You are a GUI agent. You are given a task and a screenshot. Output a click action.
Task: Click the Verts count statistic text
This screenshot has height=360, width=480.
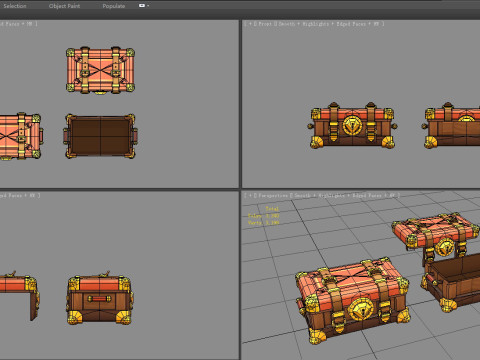pyautogui.click(x=263, y=222)
